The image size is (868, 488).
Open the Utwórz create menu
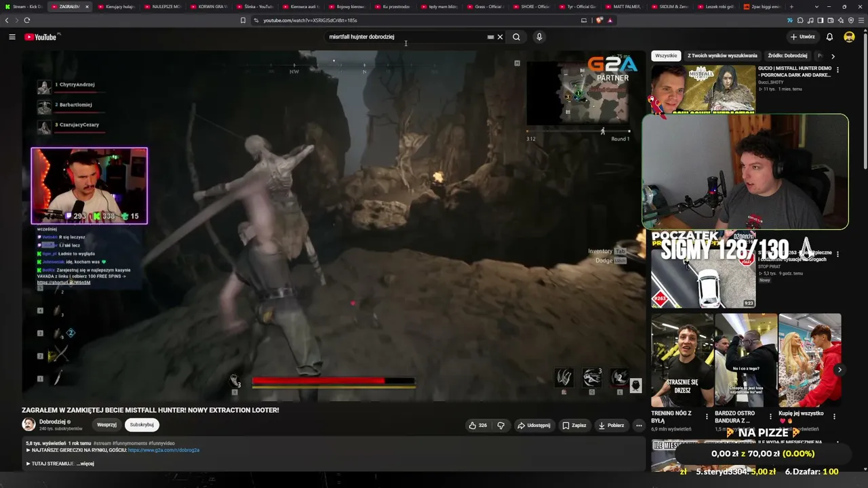[x=802, y=37]
